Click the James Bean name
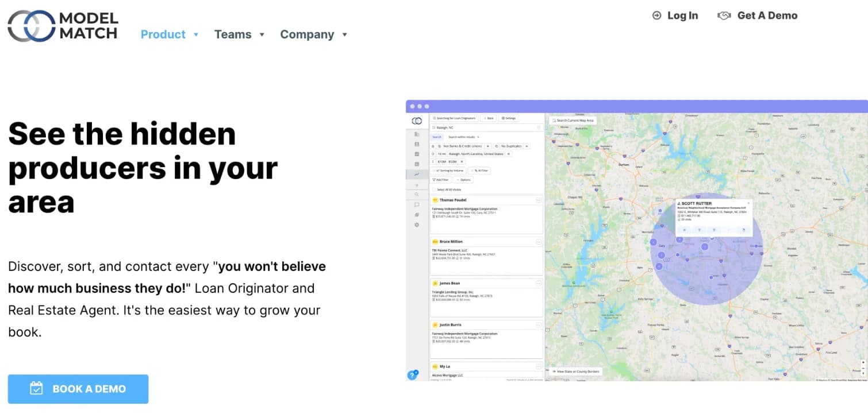Screen dimensions: 868x414 [x=450, y=283]
